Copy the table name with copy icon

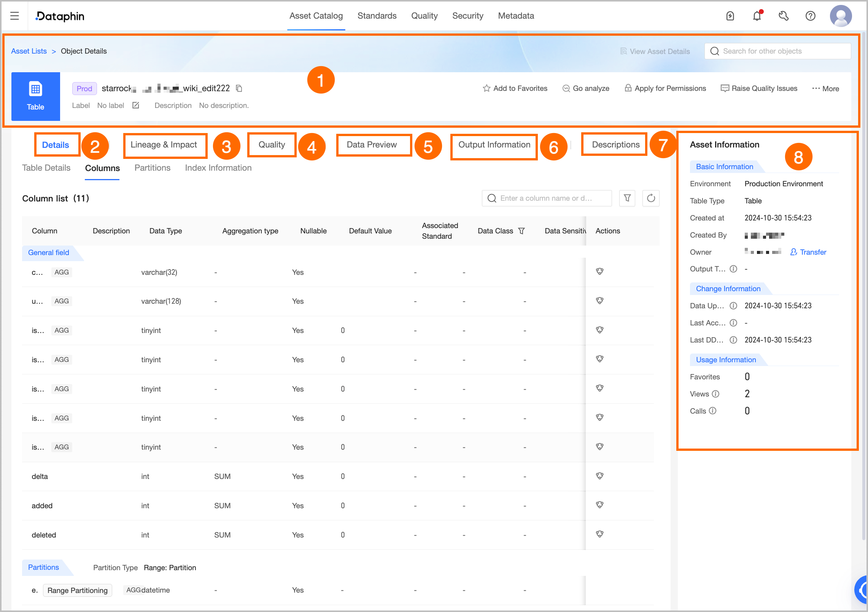tap(239, 88)
